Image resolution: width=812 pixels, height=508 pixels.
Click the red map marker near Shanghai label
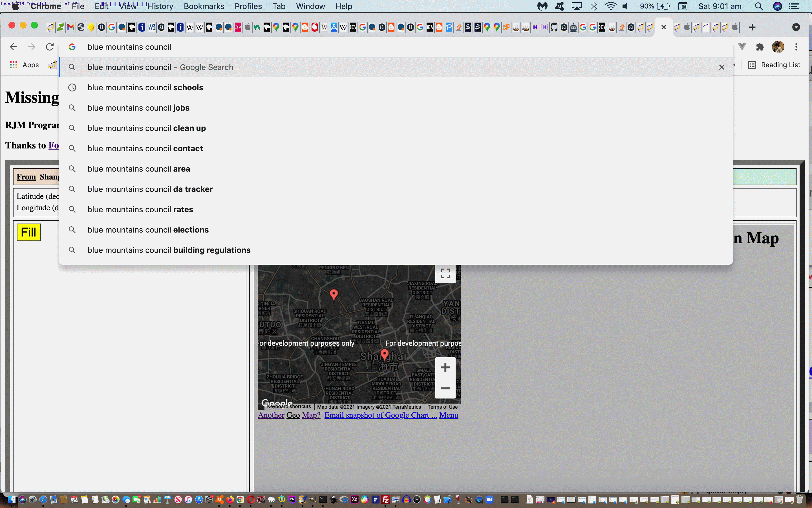pyautogui.click(x=385, y=355)
